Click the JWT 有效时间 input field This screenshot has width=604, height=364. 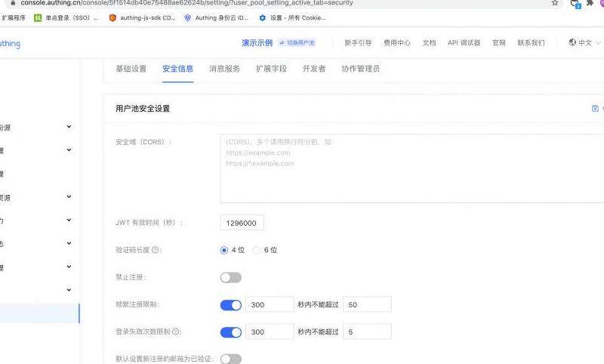click(242, 223)
